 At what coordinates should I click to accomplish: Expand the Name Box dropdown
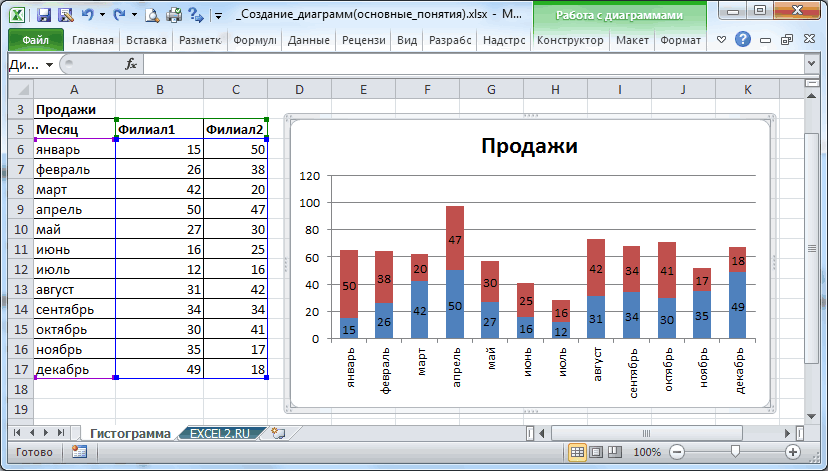point(49,64)
